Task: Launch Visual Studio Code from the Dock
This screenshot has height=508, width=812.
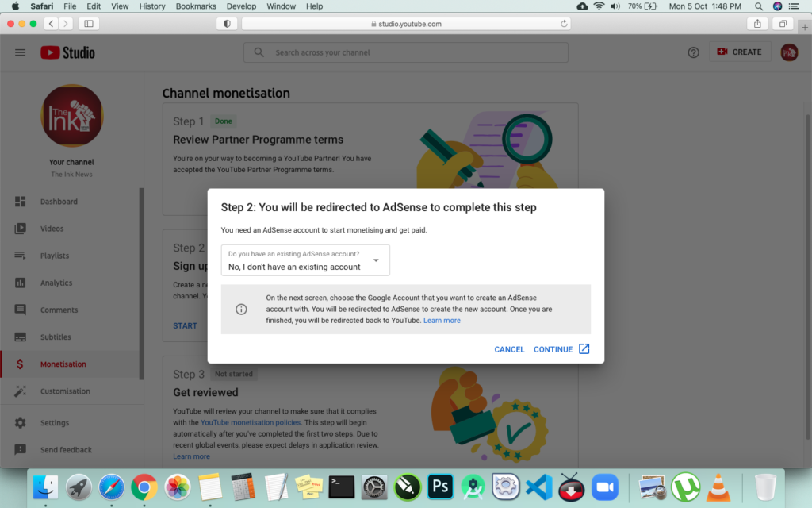Action: [538, 487]
